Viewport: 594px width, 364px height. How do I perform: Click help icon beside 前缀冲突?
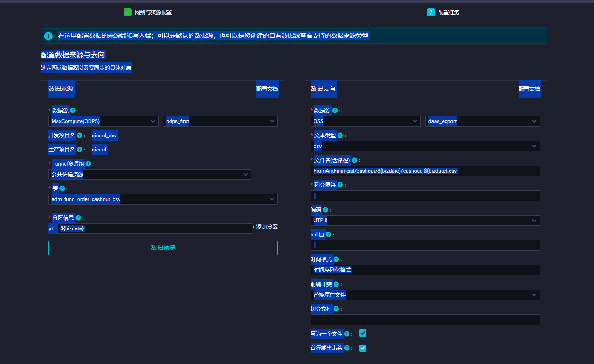pyautogui.click(x=336, y=284)
